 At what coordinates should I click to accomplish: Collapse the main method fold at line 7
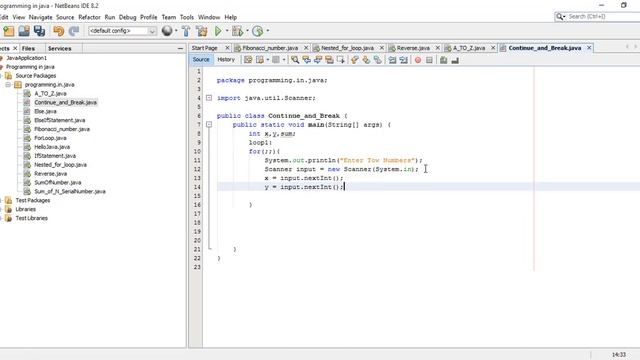(209, 124)
